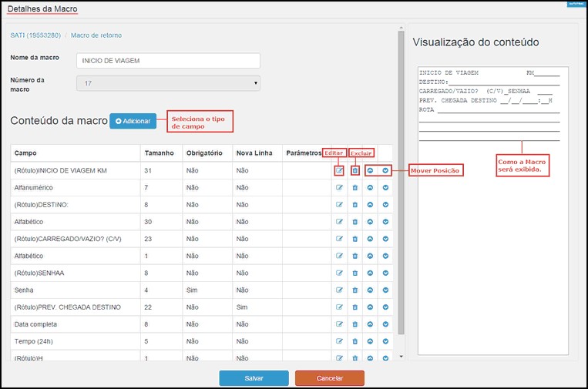Image resolution: width=588 pixels, height=389 pixels.
Task: Move CARREGADO/VAZIO? row down
Action: tap(385, 239)
